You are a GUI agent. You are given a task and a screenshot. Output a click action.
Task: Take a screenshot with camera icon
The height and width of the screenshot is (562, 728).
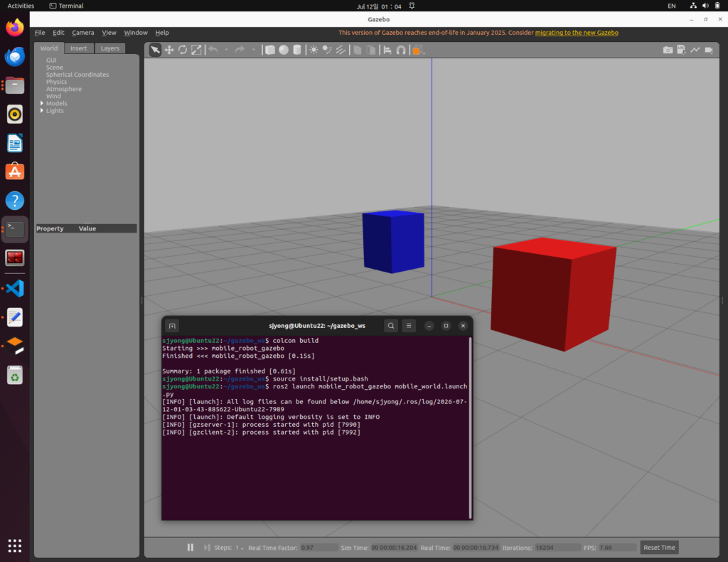pyautogui.click(x=668, y=50)
